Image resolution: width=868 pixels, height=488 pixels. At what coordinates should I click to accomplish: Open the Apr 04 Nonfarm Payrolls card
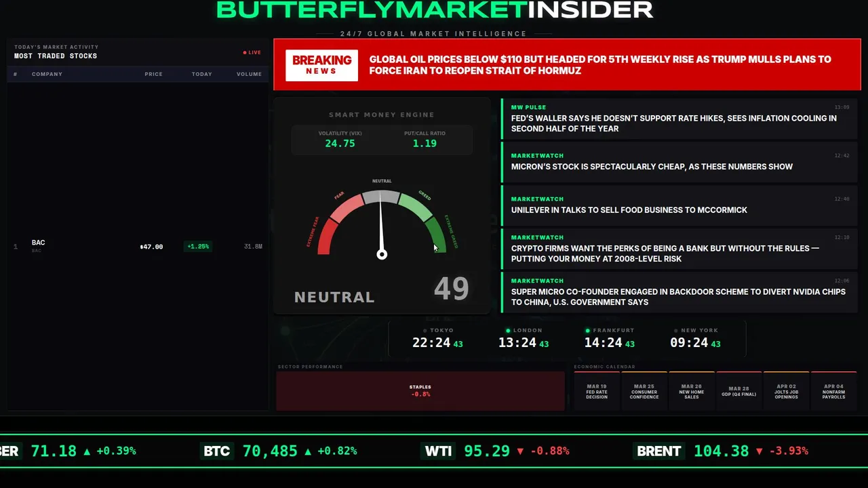tap(834, 391)
